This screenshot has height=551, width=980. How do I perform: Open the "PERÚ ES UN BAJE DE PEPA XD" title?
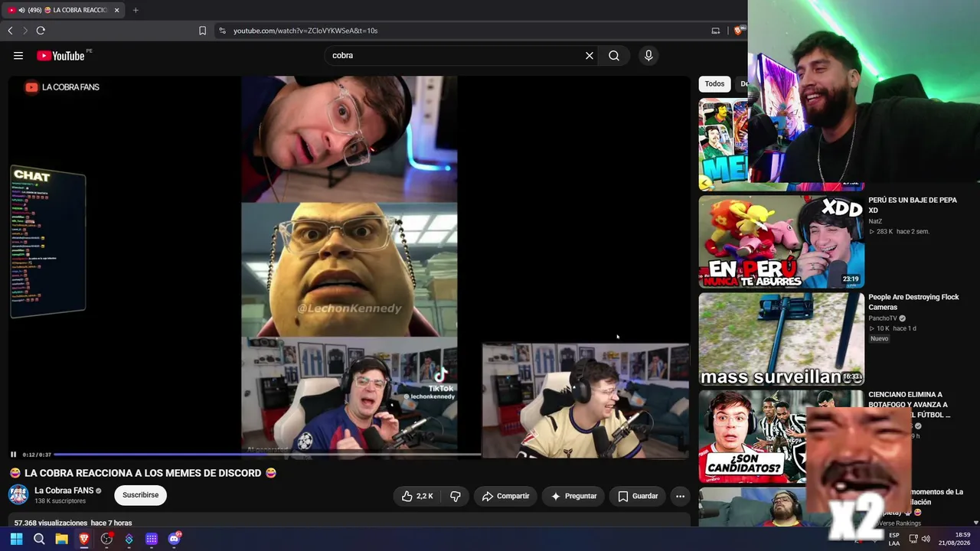coord(913,205)
